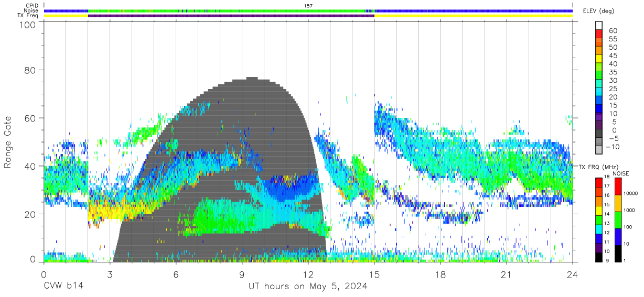Click the cyan TX FRQ swatch near 12

[x=599, y=229]
